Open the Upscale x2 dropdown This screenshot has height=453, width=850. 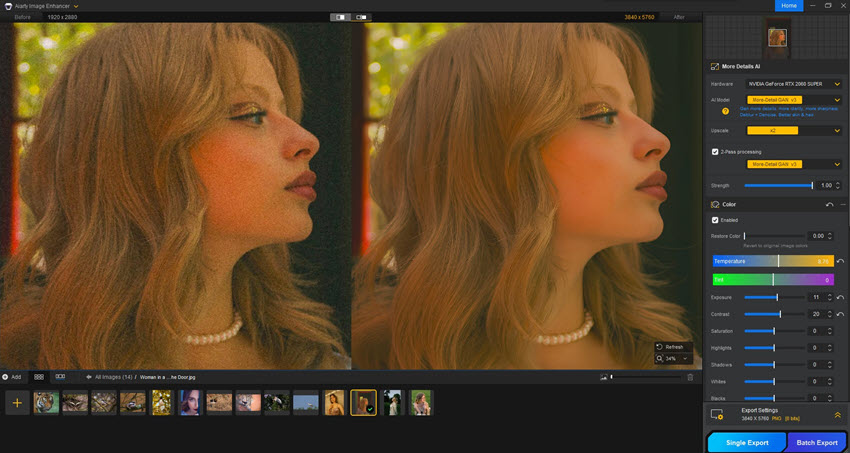click(794, 131)
